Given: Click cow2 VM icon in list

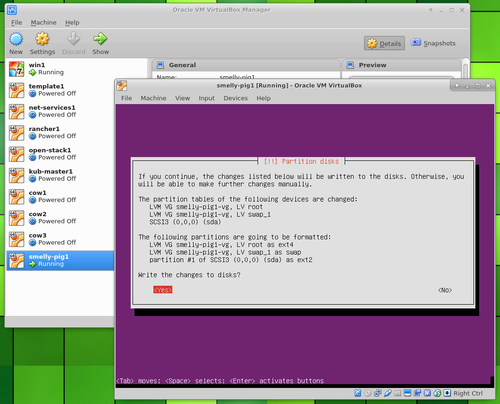Looking at the screenshot, I should pyautogui.click(x=16, y=218).
